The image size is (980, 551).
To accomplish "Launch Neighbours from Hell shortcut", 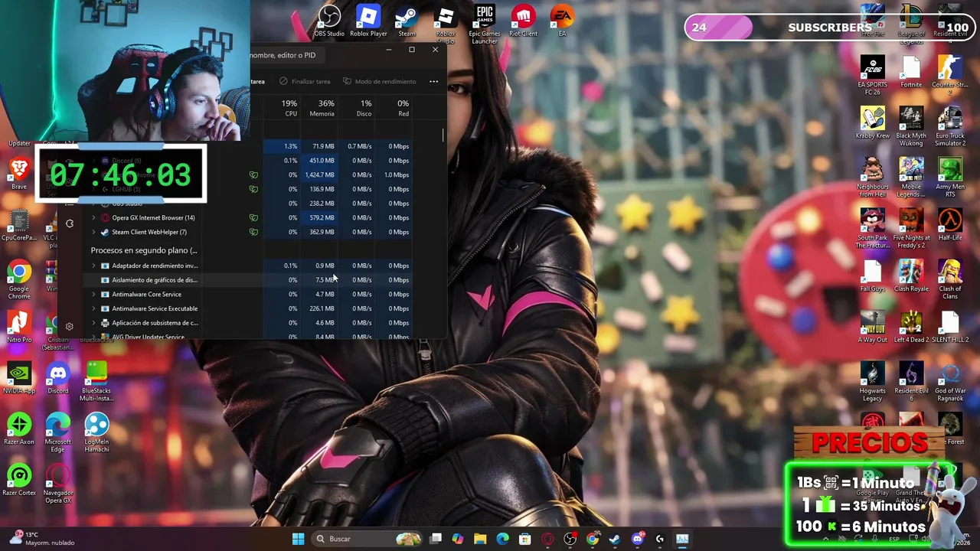I will click(873, 178).
